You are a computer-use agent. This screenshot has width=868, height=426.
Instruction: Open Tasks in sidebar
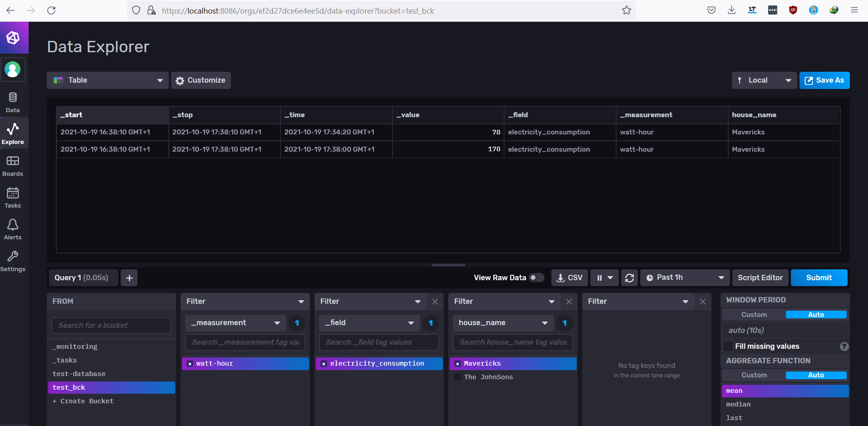tap(13, 198)
